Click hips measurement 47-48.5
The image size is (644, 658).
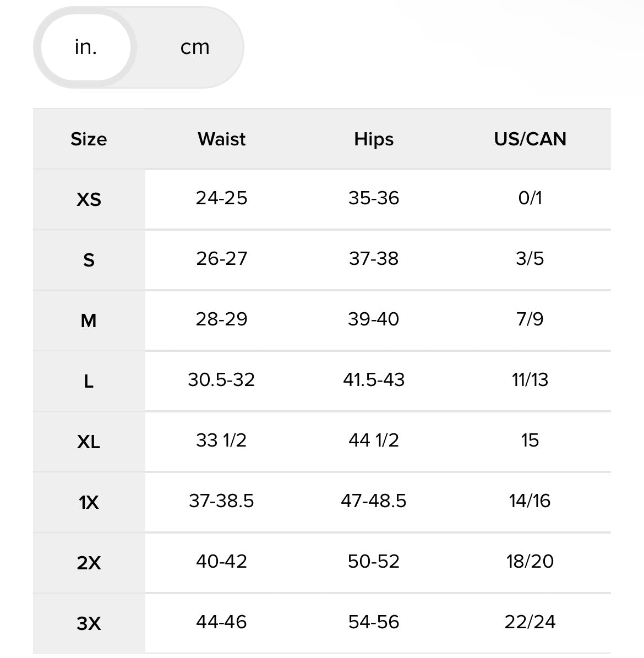click(x=374, y=501)
